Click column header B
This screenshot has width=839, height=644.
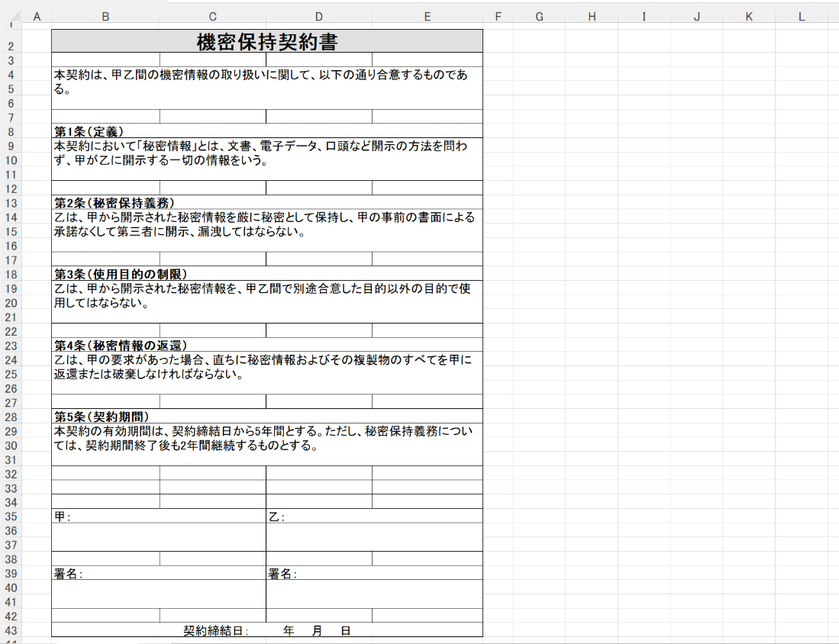pyautogui.click(x=105, y=17)
